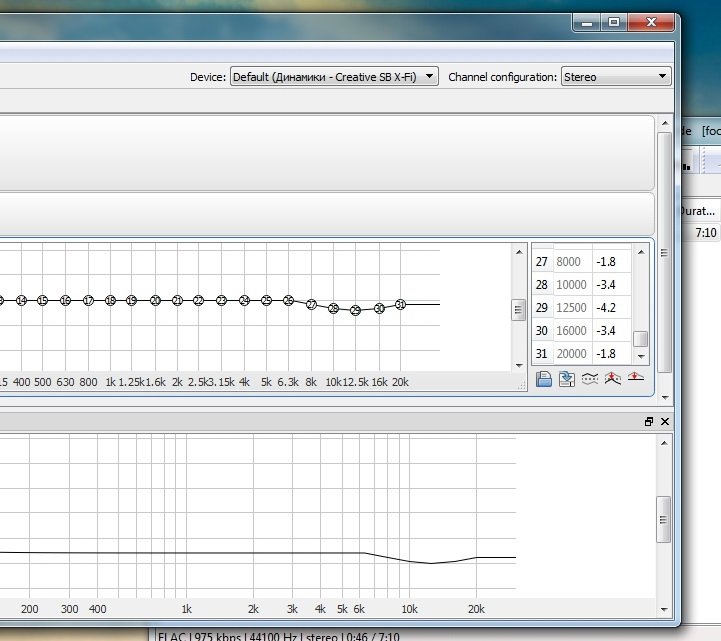
Task: Select EQ band point 27
Action: coord(311,304)
